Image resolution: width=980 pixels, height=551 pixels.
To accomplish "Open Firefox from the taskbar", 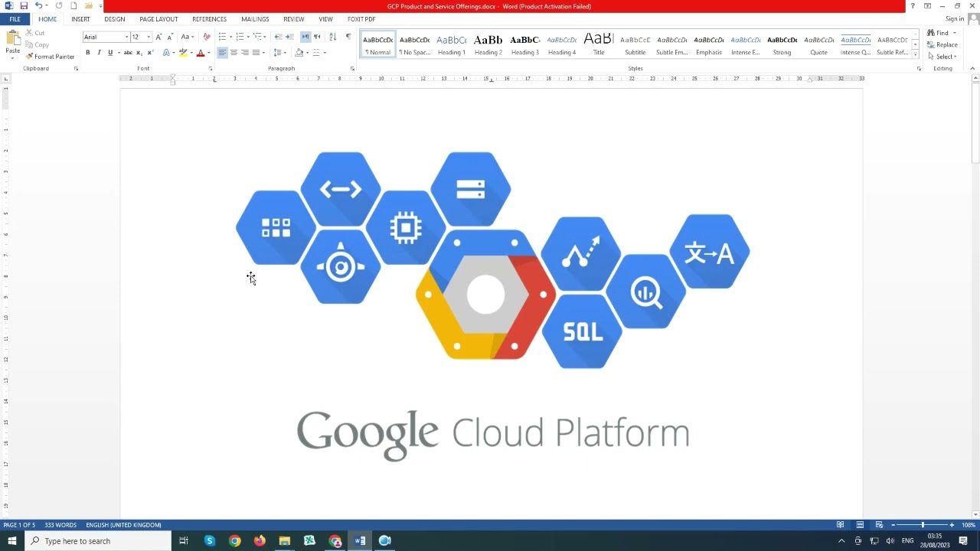I will pos(260,541).
